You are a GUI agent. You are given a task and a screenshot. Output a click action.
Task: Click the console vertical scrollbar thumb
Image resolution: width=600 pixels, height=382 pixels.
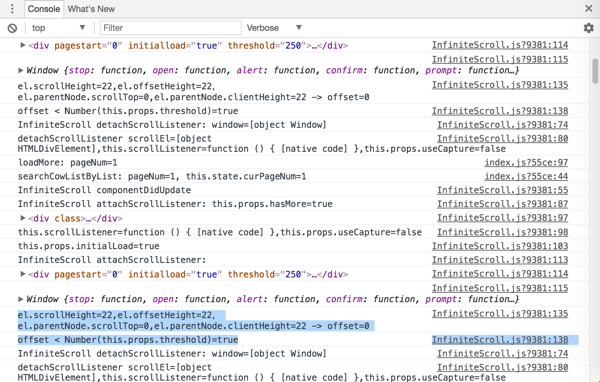pos(595,71)
